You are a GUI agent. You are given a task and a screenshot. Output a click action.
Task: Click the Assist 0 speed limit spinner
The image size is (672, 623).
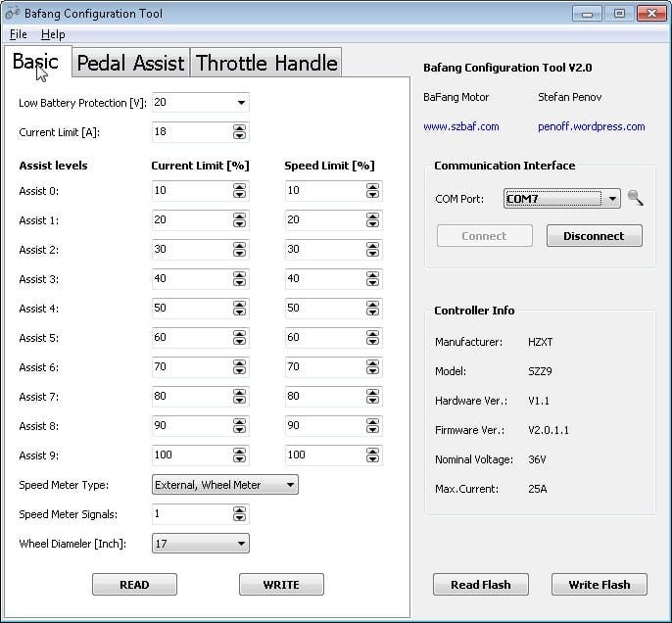click(x=373, y=191)
